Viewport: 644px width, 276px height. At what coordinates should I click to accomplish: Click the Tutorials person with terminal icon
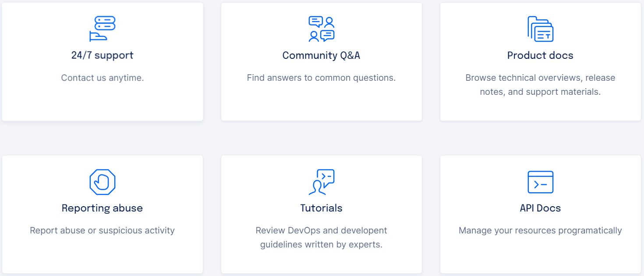click(322, 180)
